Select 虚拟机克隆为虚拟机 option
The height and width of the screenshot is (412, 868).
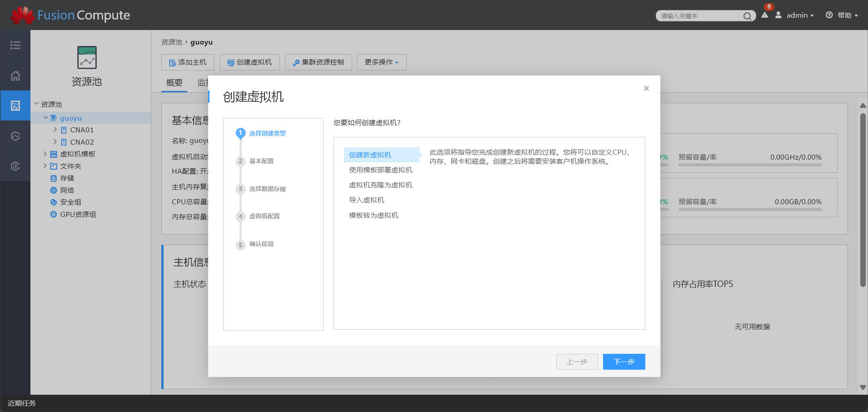pyautogui.click(x=381, y=185)
